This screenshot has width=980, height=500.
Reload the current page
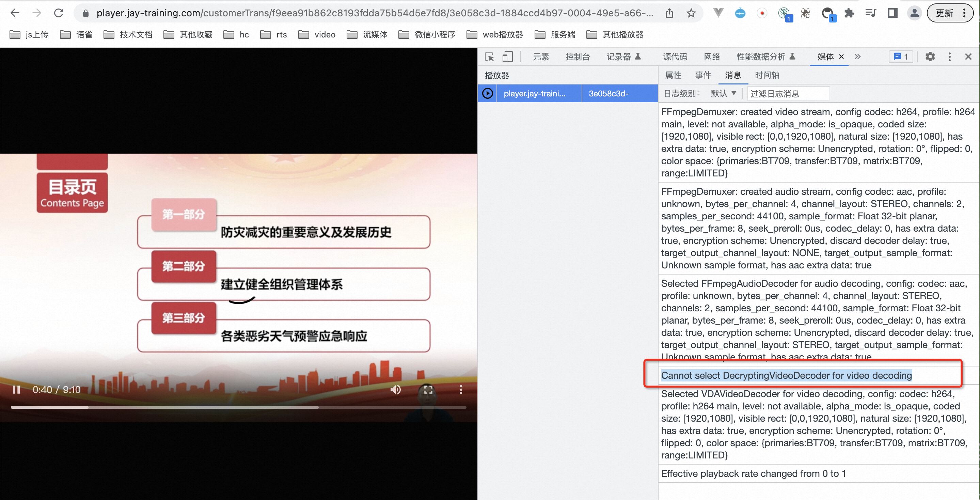pos(59,13)
